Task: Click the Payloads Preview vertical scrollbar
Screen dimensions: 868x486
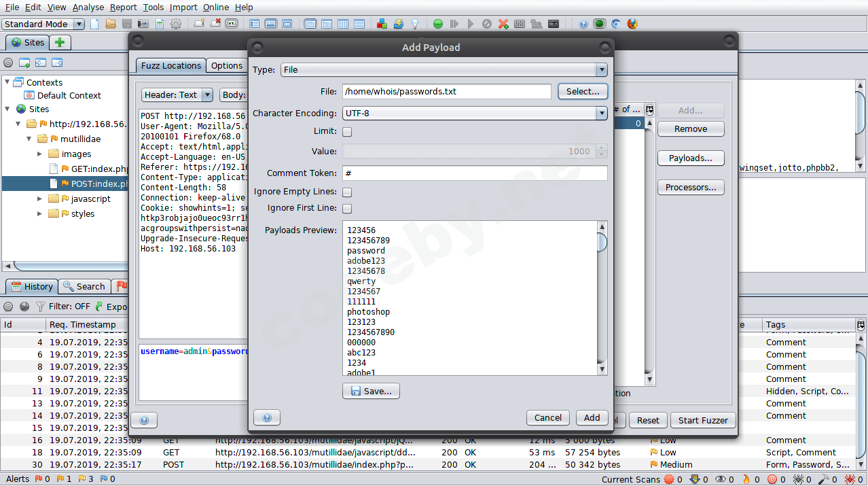Action: (602, 299)
